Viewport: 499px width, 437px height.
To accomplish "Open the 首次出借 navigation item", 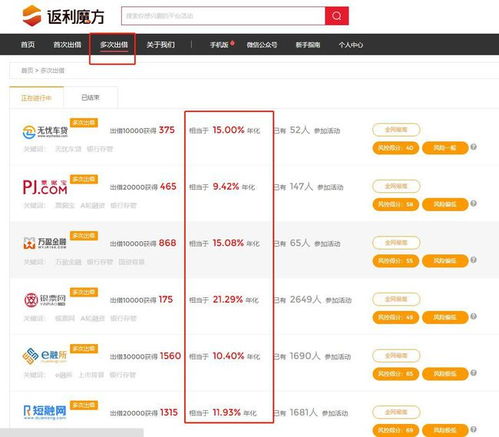I will [67, 45].
